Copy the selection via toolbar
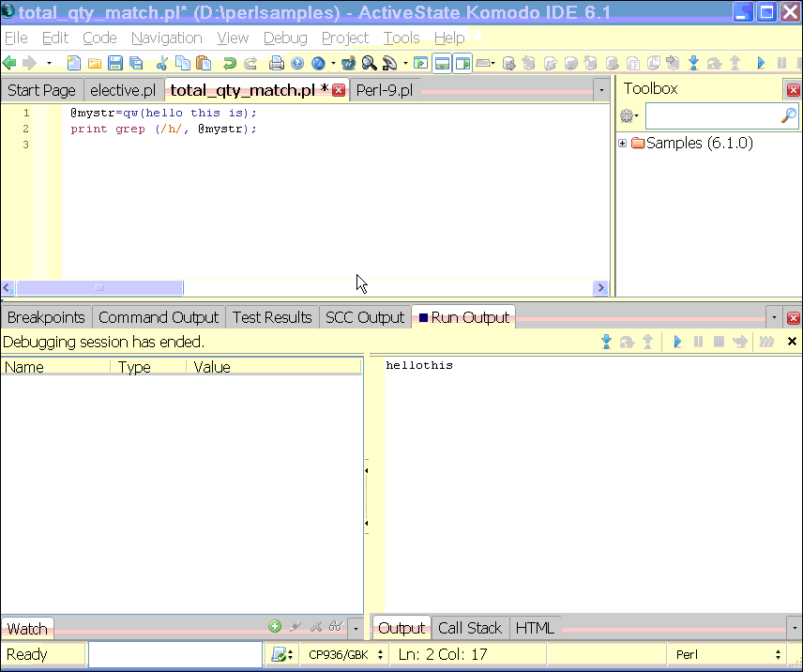This screenshot has width=803, height=672. tap(182, 63)
